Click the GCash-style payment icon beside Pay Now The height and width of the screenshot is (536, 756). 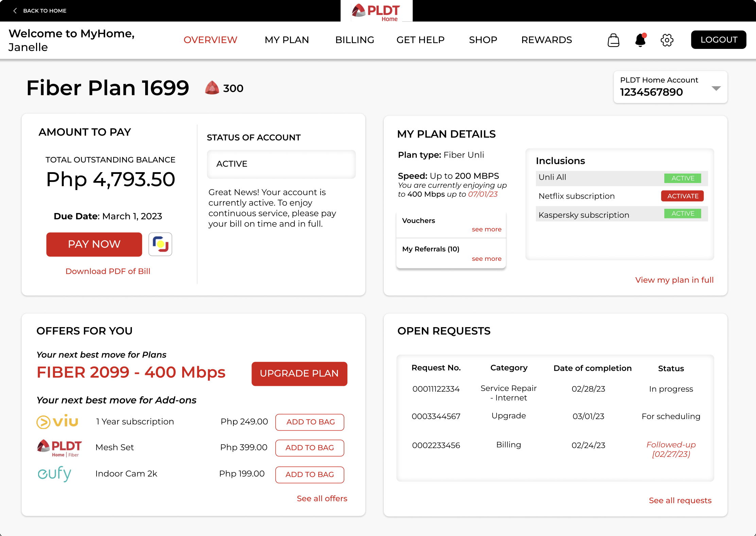tap(160, 244)
